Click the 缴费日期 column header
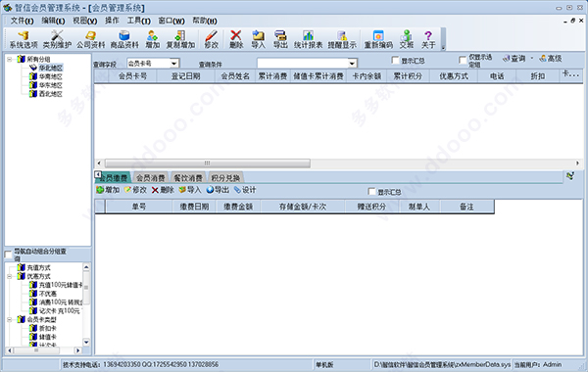The width and height of the screenshot is (588, 372). (x=194, y=207)
